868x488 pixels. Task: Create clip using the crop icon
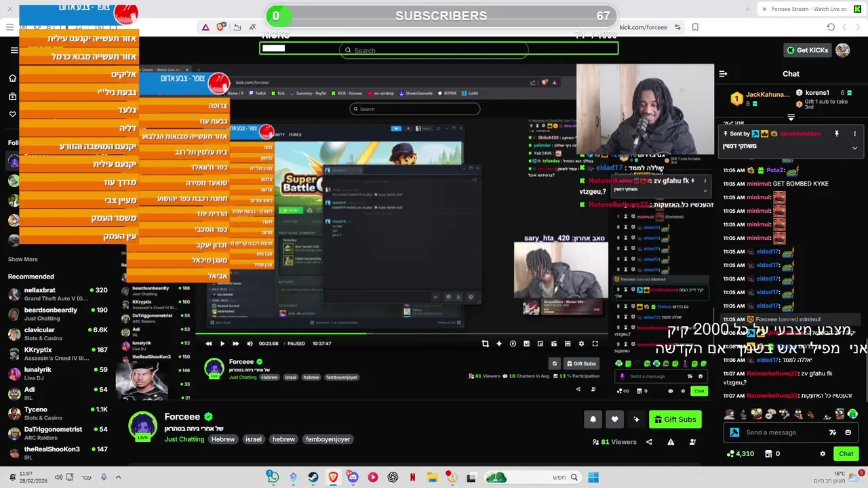click(x=485, y=344)
